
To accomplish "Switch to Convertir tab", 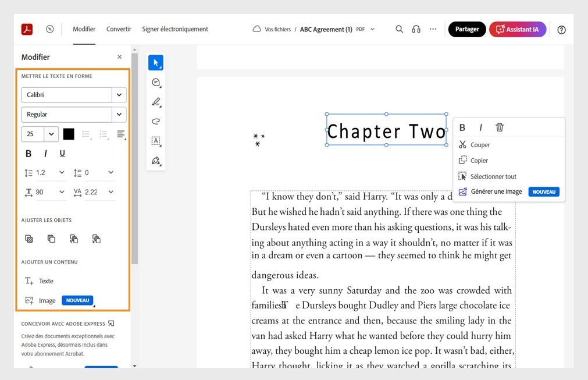I will 119,29.
